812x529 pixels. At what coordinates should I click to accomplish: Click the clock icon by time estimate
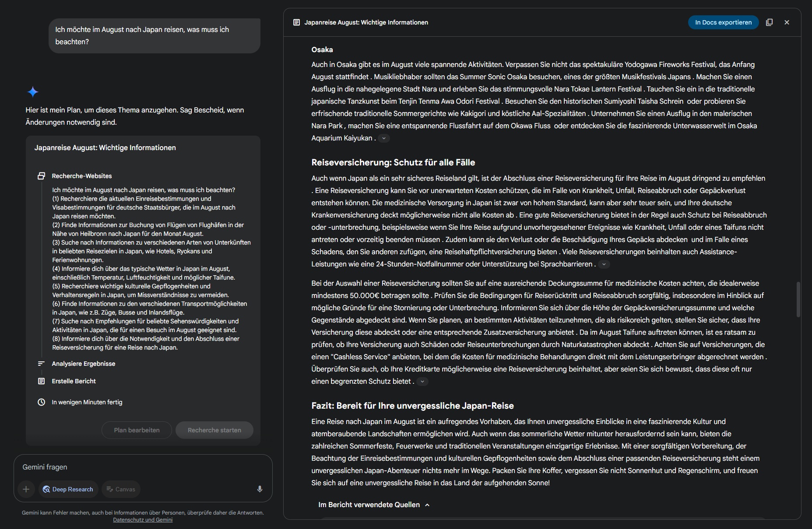coord(41,402)
